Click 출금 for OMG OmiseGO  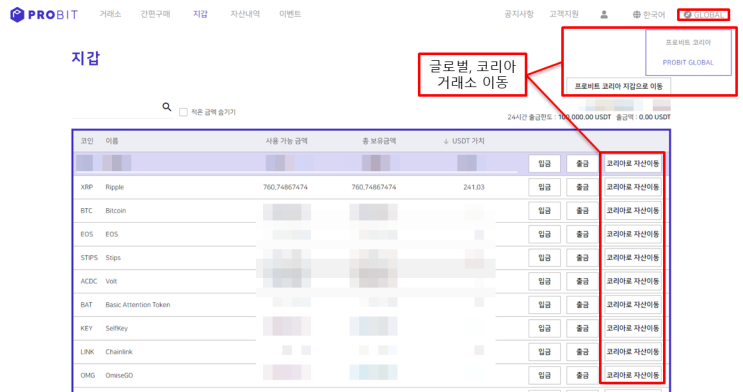pos(582,375)
